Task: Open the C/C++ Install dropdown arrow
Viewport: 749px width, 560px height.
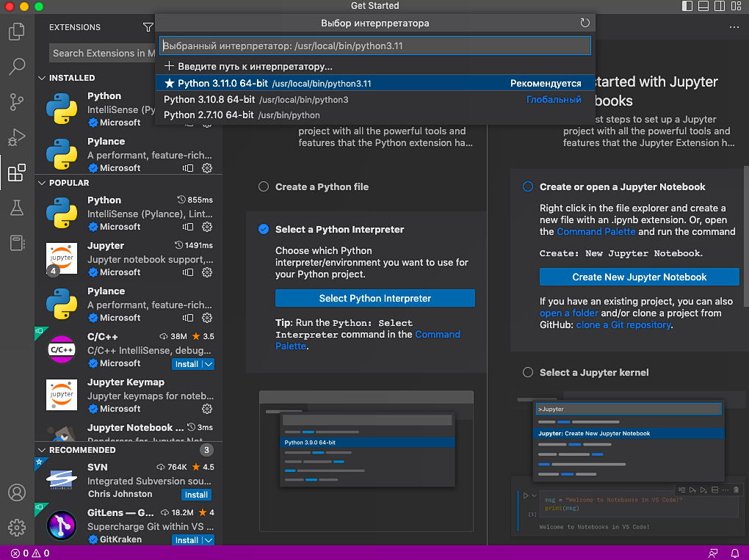Action: [209, 364]
